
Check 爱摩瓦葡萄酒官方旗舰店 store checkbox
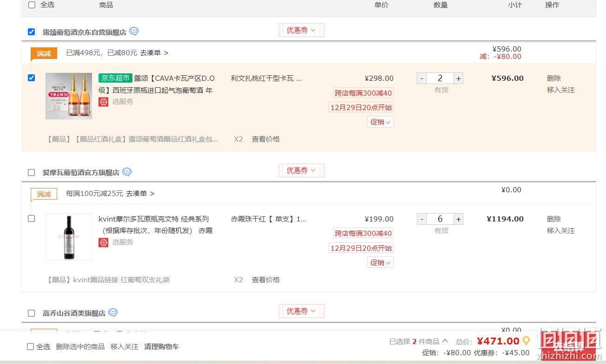tap(31, 172)
